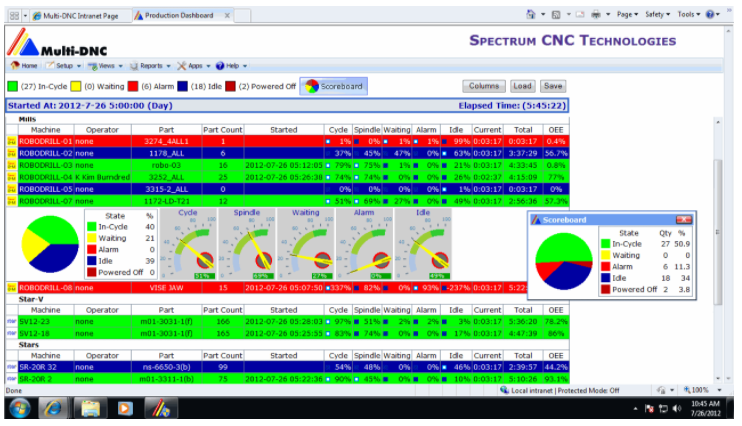Image resolution: width=742 pixels, height=426 pixels.
Task: Open the Quick Tabs grid icon
Action: (15, 16)
